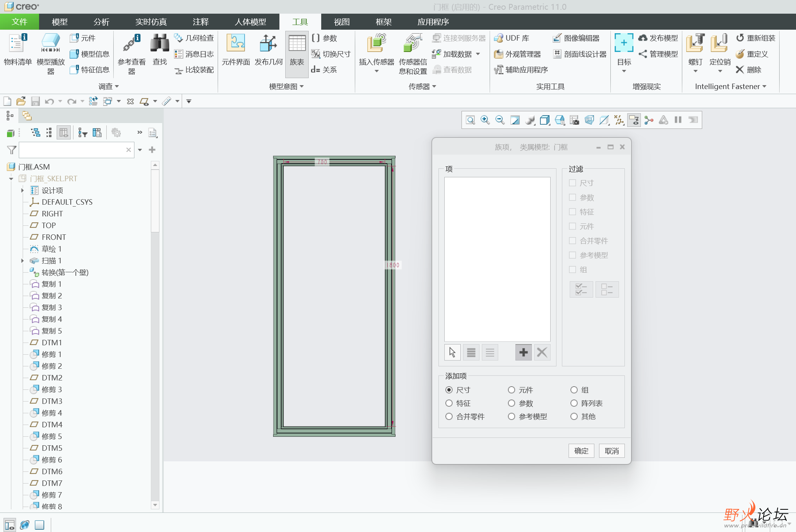Image resolution: width=796 pixels, height=532 pixels.
Task: Expand the 扫描 1 tree node
Action: pyautogui.click(x=22, y=261)
